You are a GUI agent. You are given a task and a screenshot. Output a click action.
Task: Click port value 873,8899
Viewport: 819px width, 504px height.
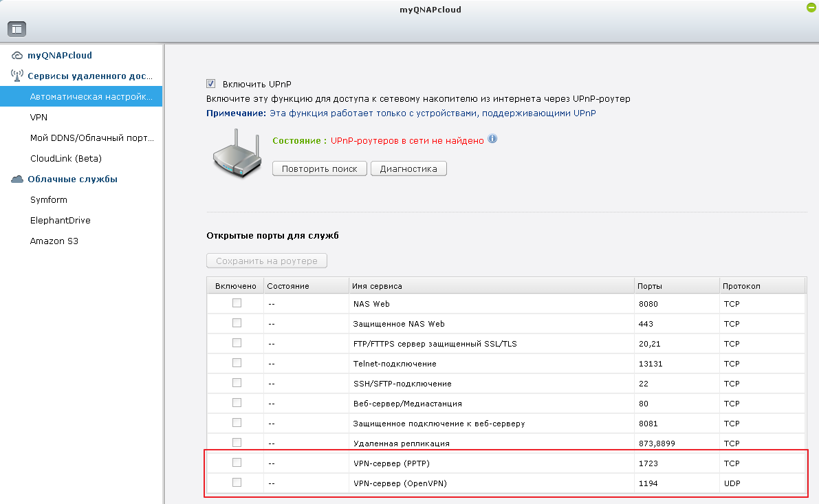pos(657,443)
